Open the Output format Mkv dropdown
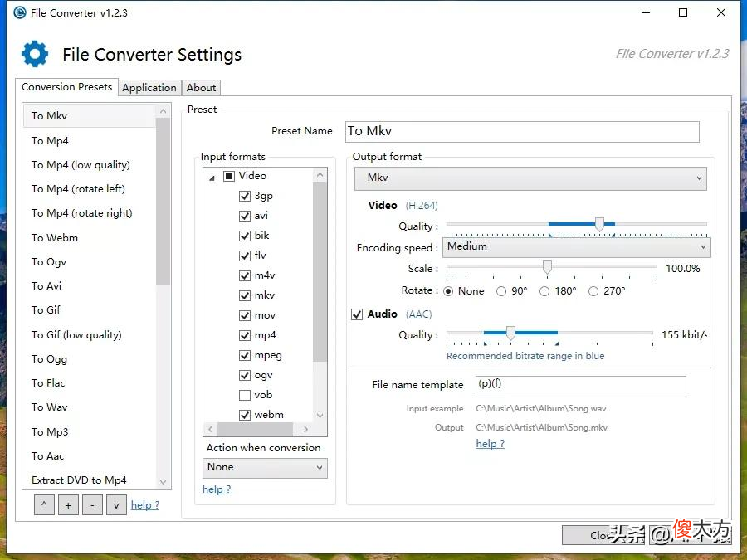 point(530,178)
